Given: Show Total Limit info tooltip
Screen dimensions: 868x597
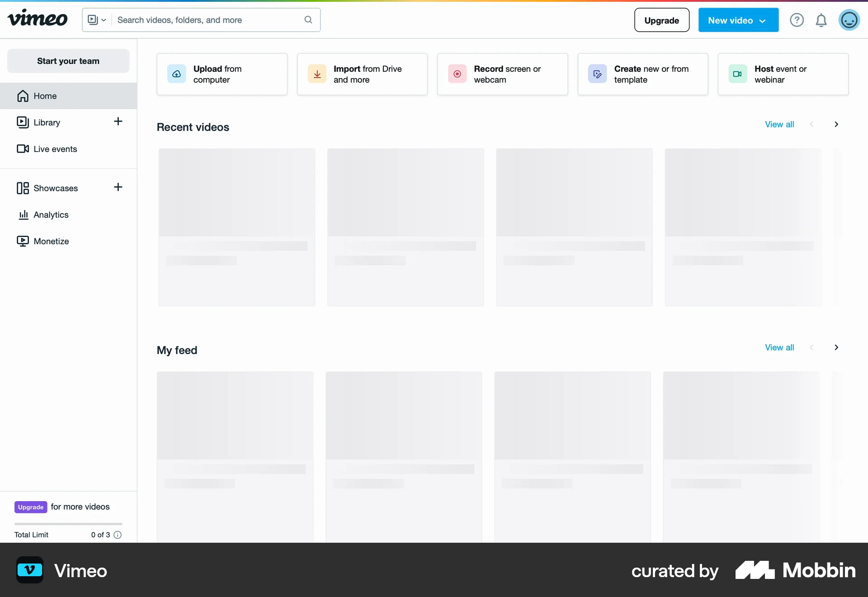Looking at the screenshot, I should coord(118,535).
